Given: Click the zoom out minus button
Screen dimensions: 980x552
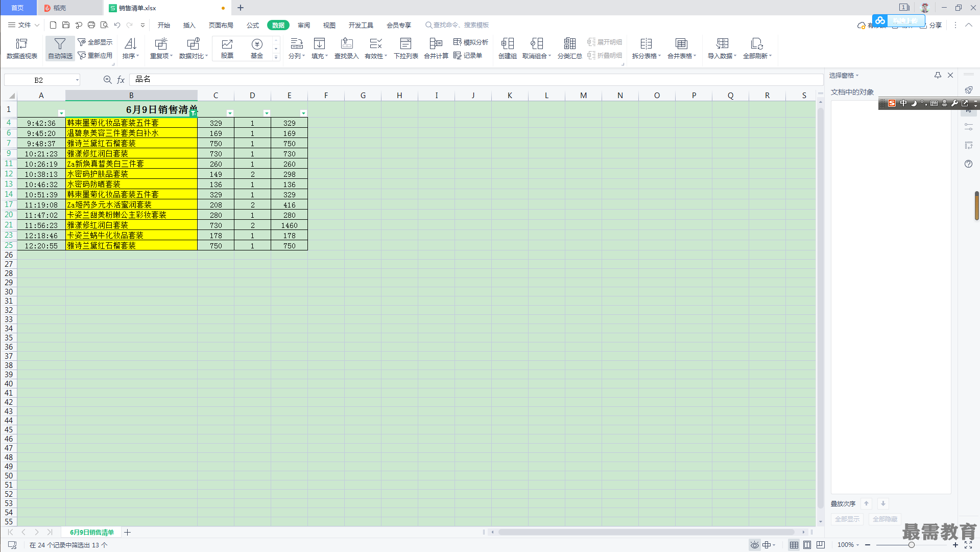Looking at the screenshot, I should click(x=868, y=545).
